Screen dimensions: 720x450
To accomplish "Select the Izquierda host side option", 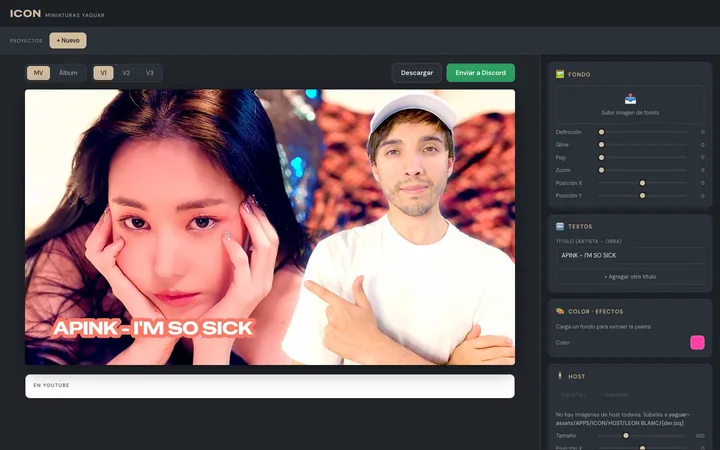I will click(616, 394).
